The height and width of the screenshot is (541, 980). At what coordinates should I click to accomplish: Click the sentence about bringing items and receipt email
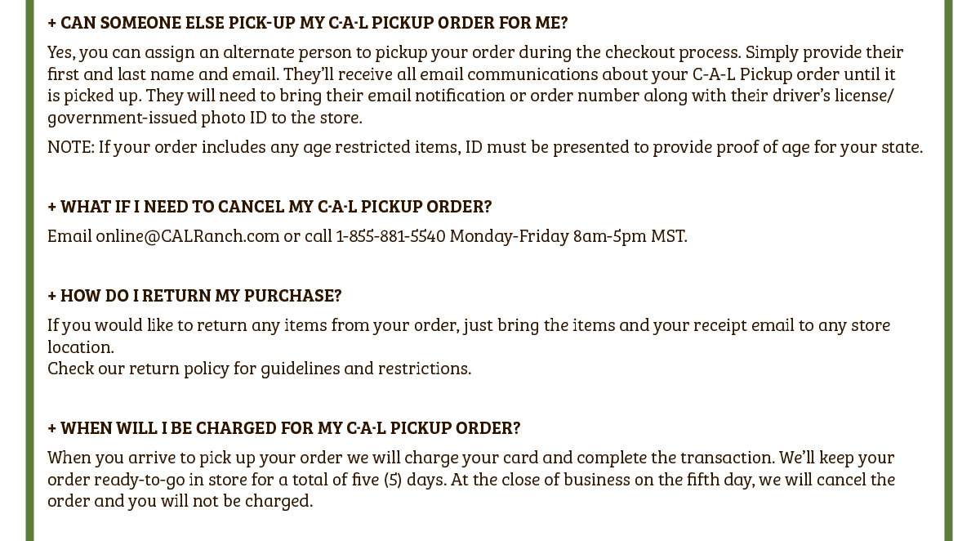469,325
